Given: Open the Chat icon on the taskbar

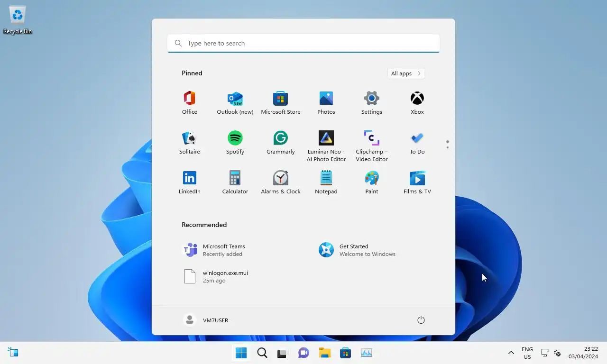Looking at the screenshot, I should (304, 353).
